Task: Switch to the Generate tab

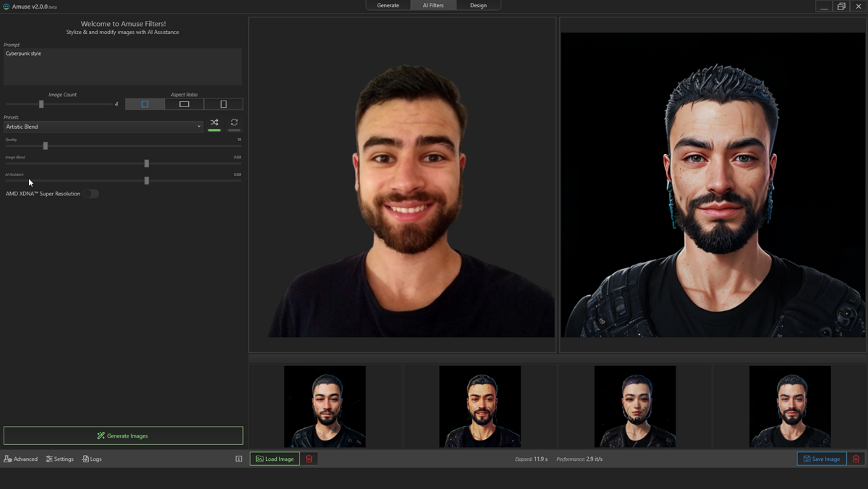Action: pyautogui.click(x=388, y=5)
